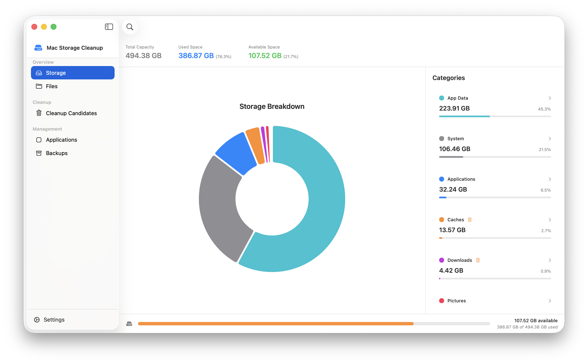Open search with the magnifying glass
Screen dimensions: 588x364
click(x=130, y=27)
